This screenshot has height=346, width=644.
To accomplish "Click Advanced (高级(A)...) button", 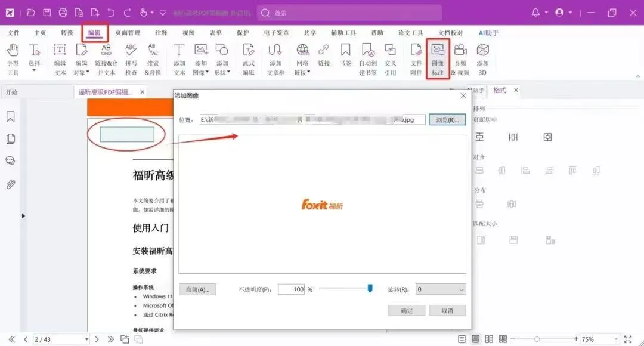I will click(x=197, y=289).
